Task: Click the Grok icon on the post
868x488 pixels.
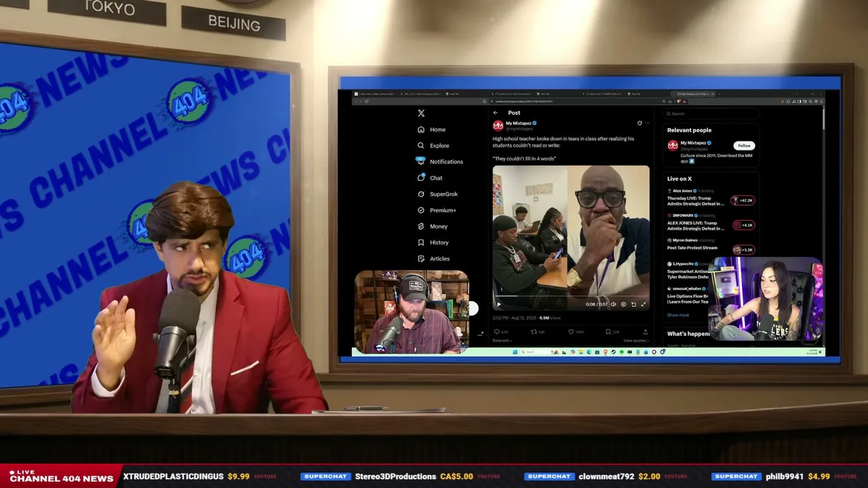Action: click(x=639, y=123)
